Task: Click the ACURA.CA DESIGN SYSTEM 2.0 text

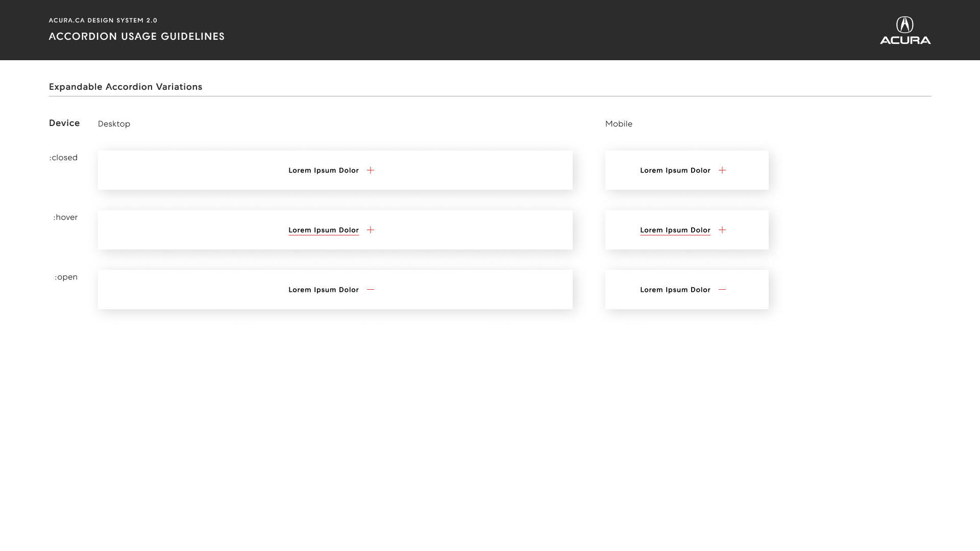Action: click(x=103, y=20)
